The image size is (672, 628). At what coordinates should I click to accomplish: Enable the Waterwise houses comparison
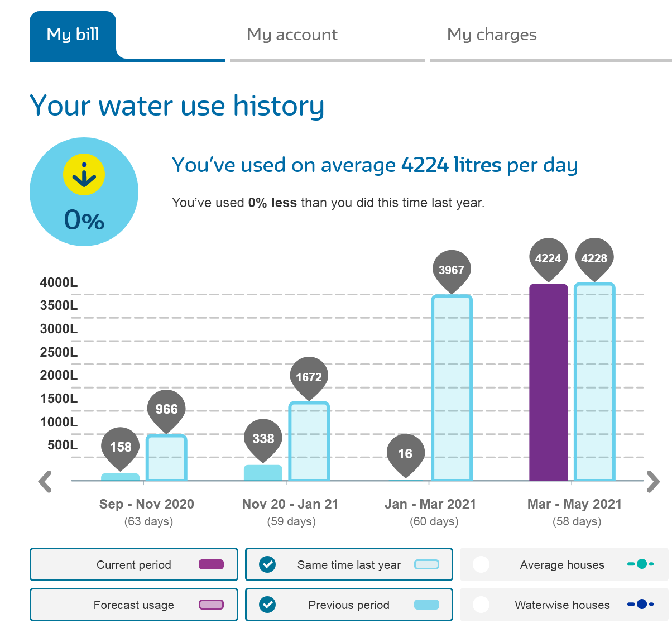[481, 605]
